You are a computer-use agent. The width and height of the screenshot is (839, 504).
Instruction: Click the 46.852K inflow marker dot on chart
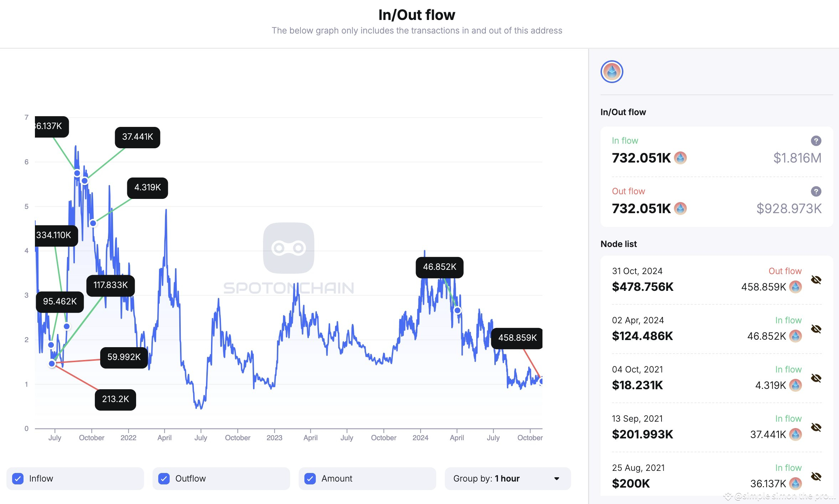[458, 310]
